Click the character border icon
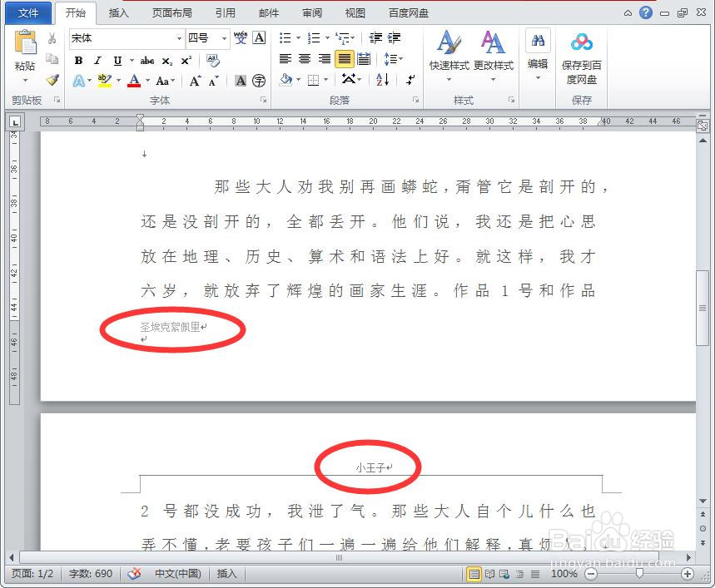 pyautogui.click(x=259, y=37)
